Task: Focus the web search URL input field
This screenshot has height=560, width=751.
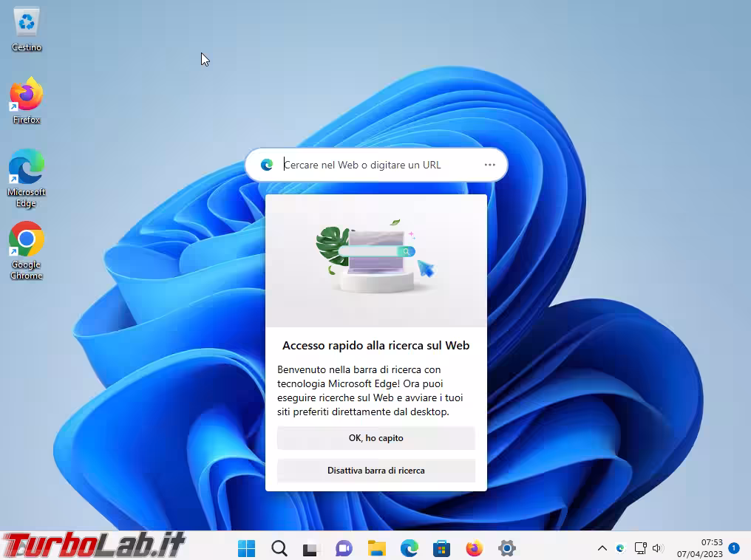Action: [x=377, y=165]
